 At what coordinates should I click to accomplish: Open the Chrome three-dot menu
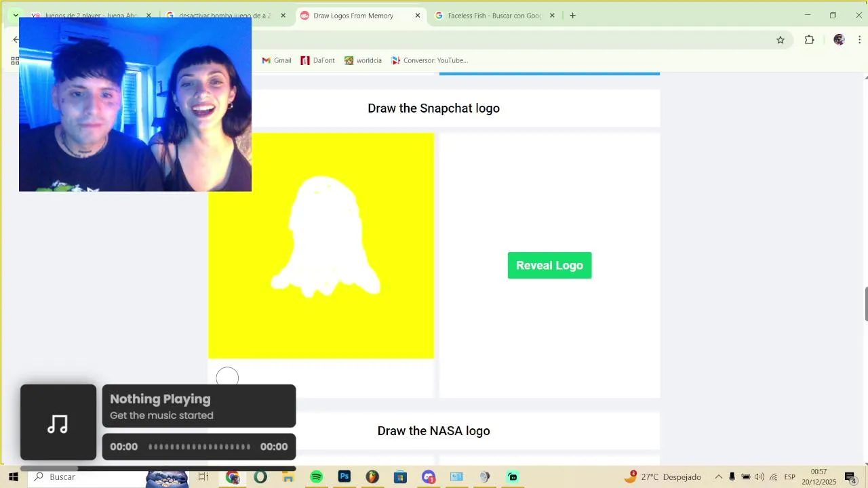(x=859, y=40)
